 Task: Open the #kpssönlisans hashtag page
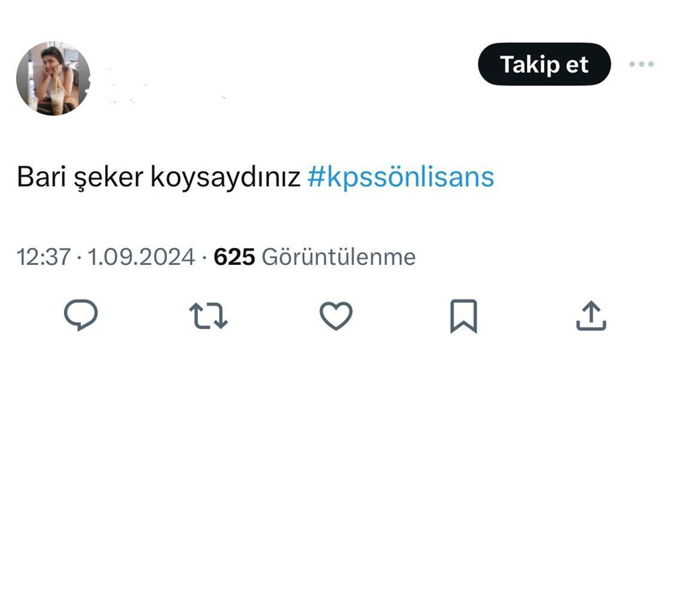(401, 177)
